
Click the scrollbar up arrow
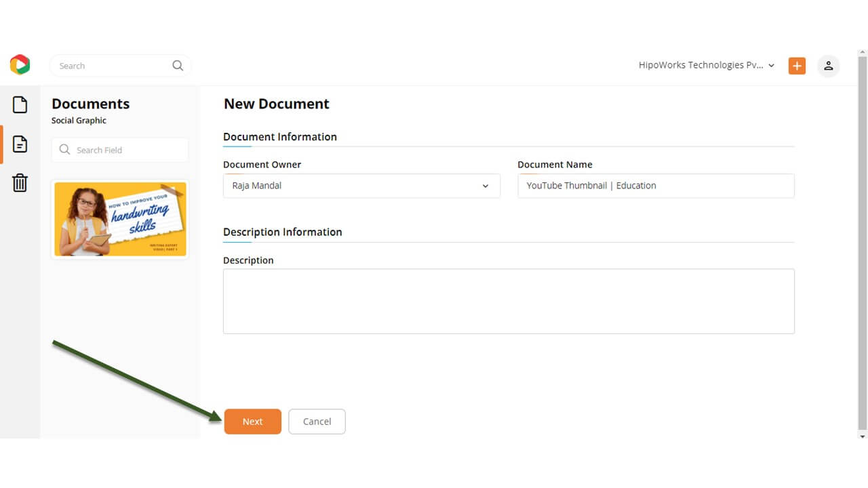click(x=863, y=53)
